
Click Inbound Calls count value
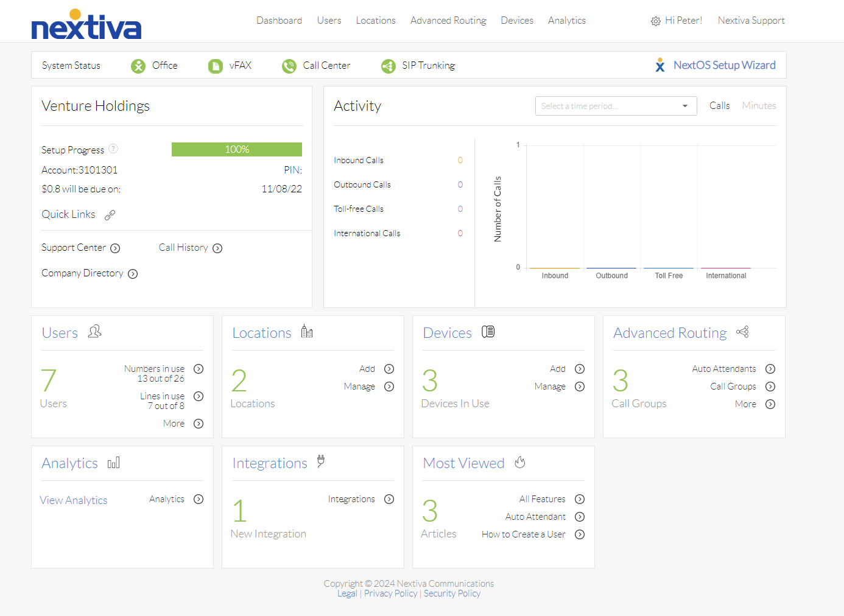point(460,161)
